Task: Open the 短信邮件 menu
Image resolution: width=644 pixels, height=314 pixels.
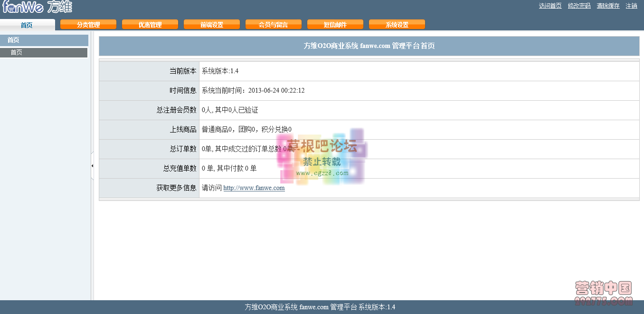Action: 335,24
